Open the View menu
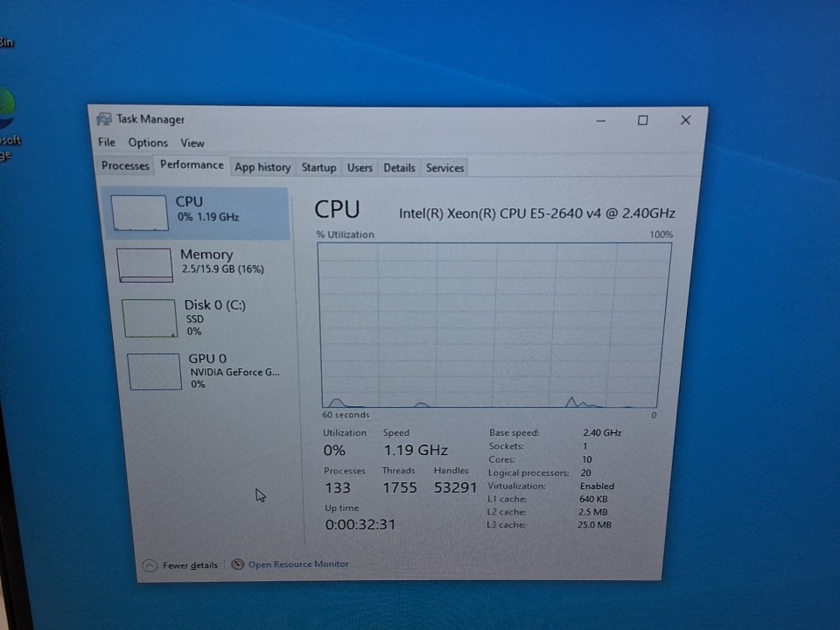This screenshot has width=840, height=630. 192,143
